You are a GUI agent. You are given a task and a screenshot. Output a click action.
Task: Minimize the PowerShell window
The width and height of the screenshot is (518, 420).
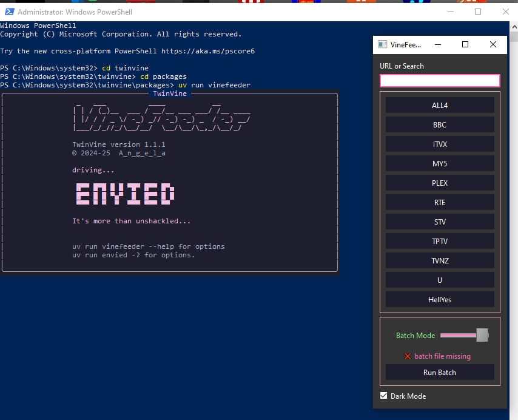tap(451, 12)
